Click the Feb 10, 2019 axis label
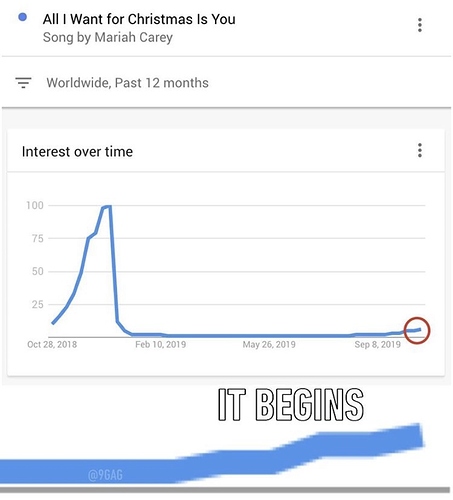Screen dimensions: 453x500 [x=160, y=344]
